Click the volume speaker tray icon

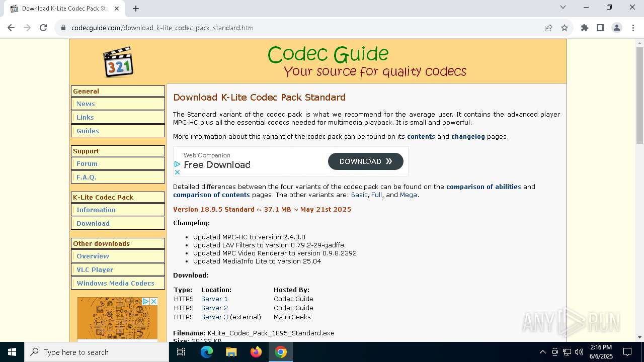tap(579, 352)
